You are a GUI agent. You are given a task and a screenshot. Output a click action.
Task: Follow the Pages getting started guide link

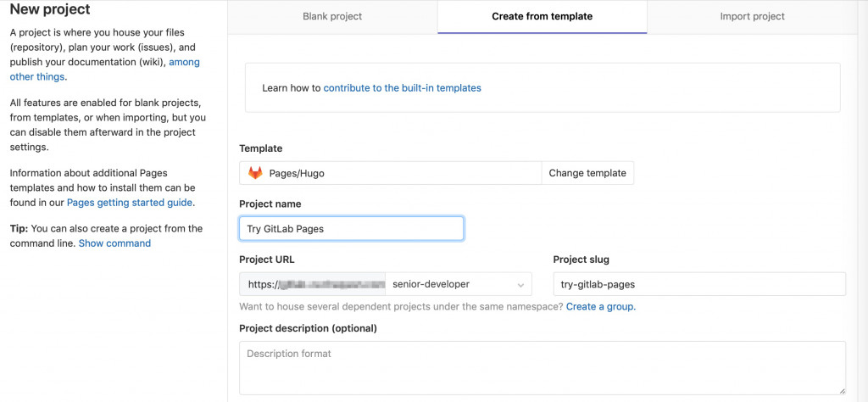(130, 202)
